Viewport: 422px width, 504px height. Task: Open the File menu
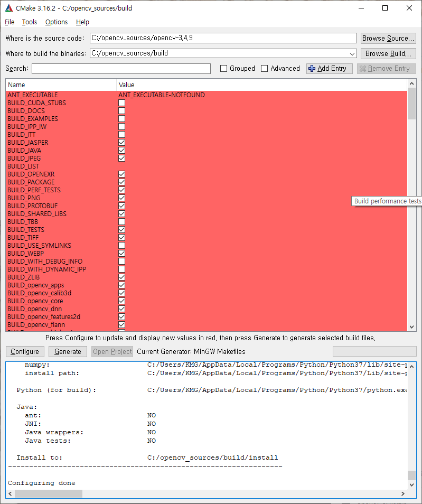[10, 22]
